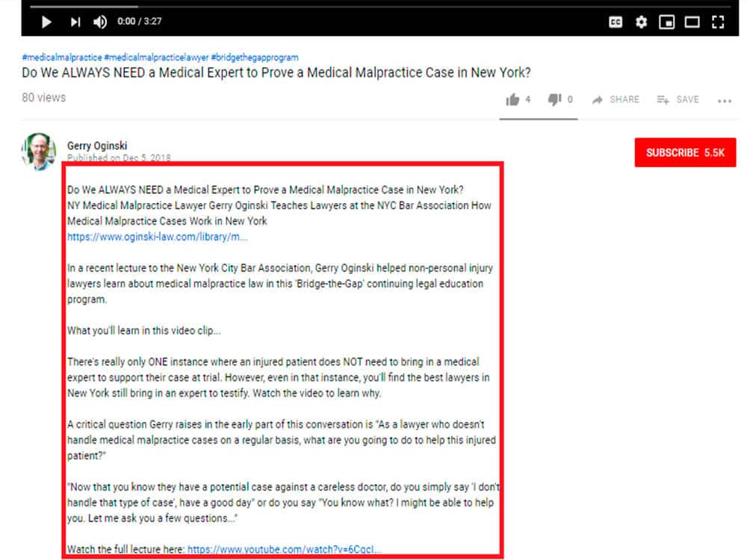Viewport: 747px width, 560px height.
Task: Seek on the video progress bar
Action: tap(379, 7)
